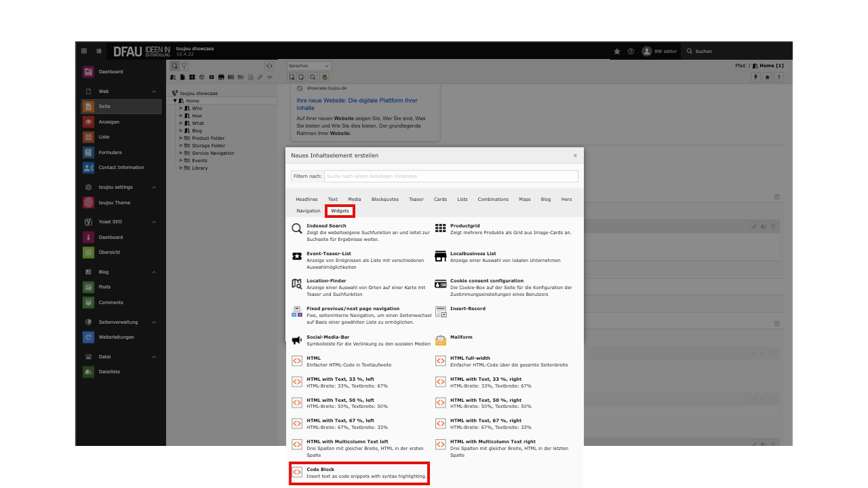Refresh the page tree
The height and width of the screenshot is (488, 868).
click(270, 66)
